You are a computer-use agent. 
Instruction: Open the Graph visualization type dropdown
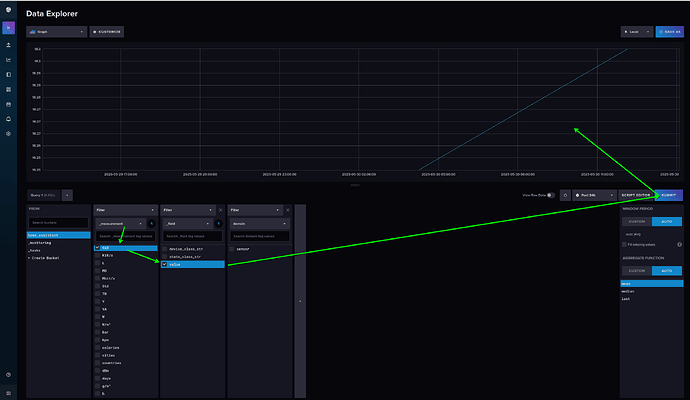point(47,32)
